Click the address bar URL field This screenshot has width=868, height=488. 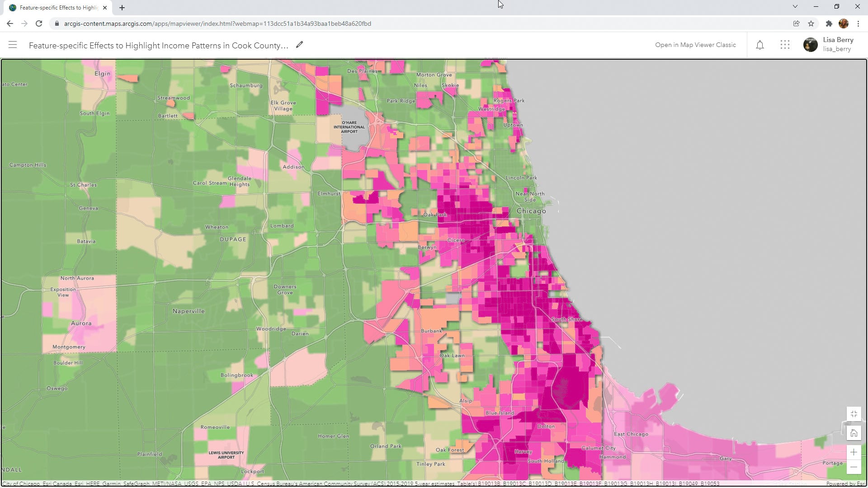tap(217, 23)
